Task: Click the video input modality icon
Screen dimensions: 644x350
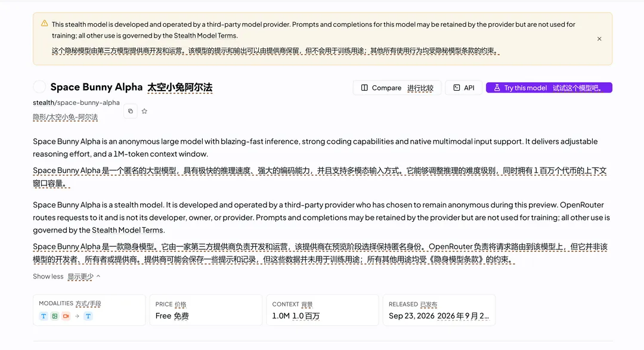Action: coord(66,316)
